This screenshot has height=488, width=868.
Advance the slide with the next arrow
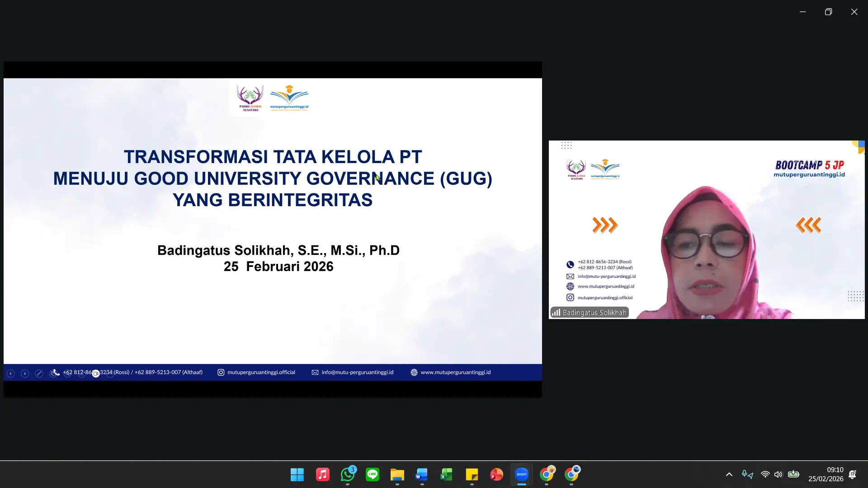tap(24, 373)
